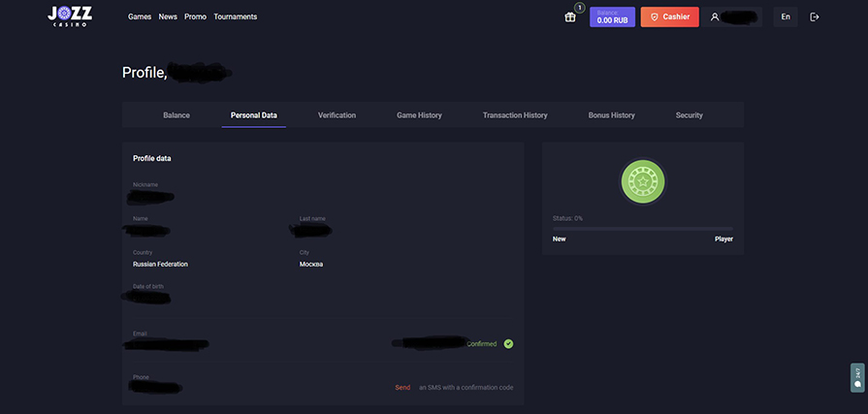Open the Games menu
This screenshot has height=414, width=868.
[x=140, y=16]
